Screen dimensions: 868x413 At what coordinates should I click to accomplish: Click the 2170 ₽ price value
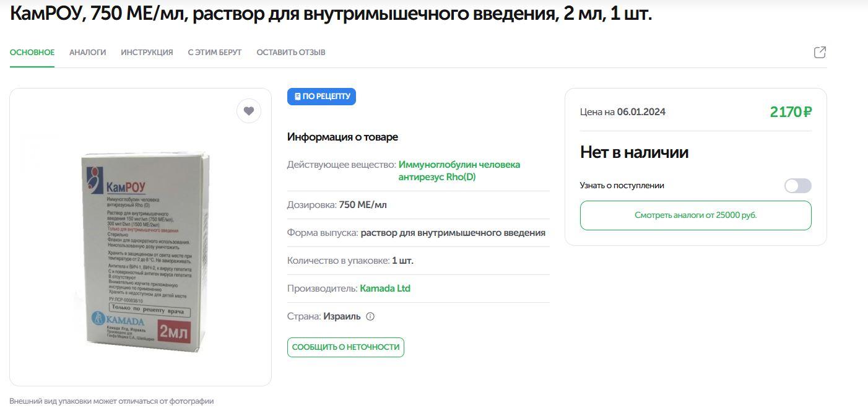pyautogui.click(x=791, y=112)
